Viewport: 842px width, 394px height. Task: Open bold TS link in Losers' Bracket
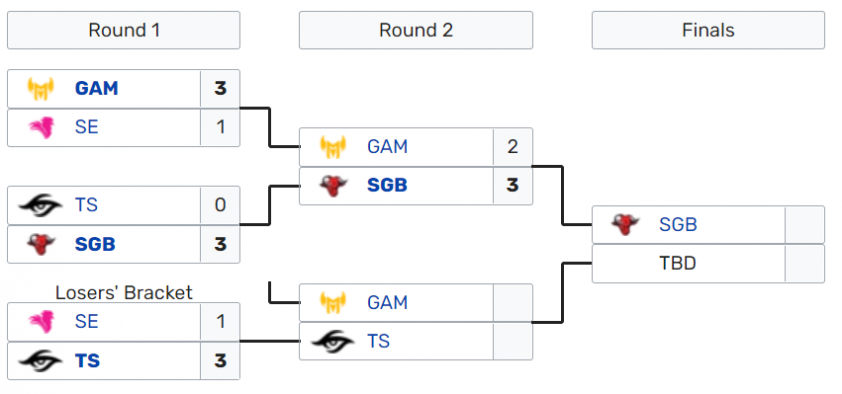pos(88,361)
